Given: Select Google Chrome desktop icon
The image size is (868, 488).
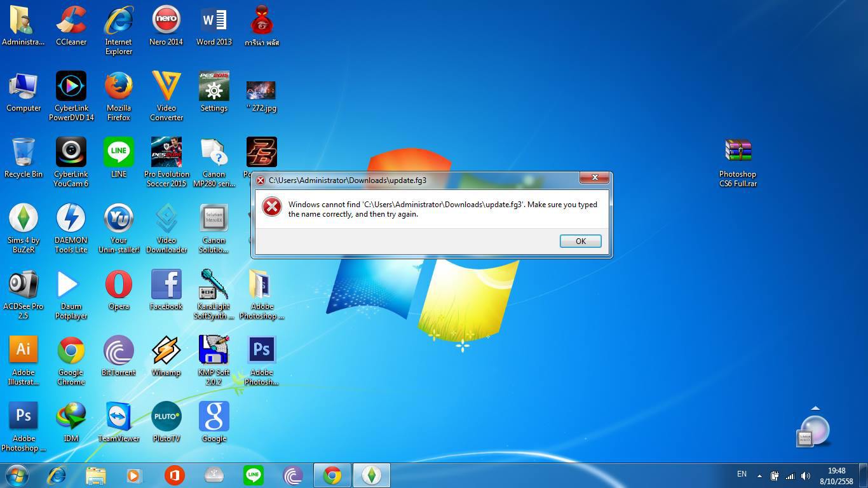Looking at the screenshot, I should (x=71, y=361).
